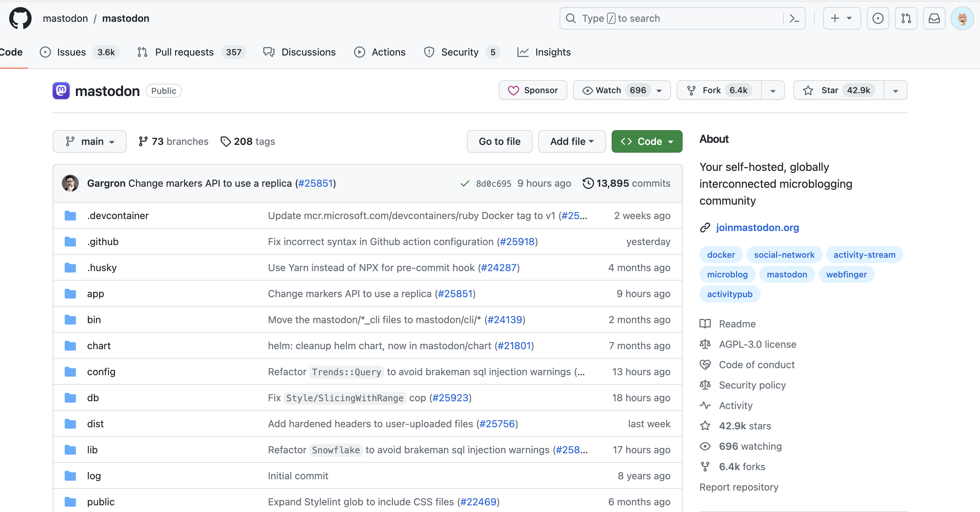Screen dimensions: 980x512
Task: Click the pulse icon beside Activity
Action: click(705, 405)
